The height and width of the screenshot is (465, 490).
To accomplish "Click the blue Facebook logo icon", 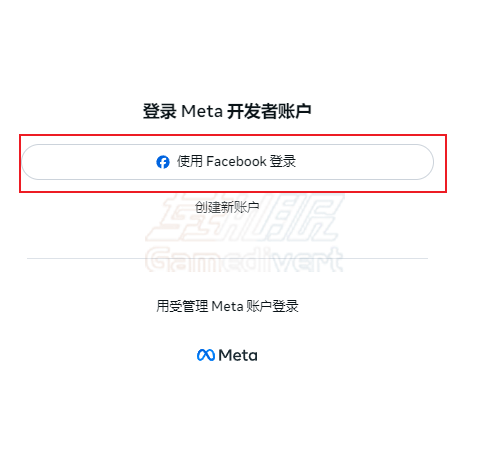I will coord(163,162).
